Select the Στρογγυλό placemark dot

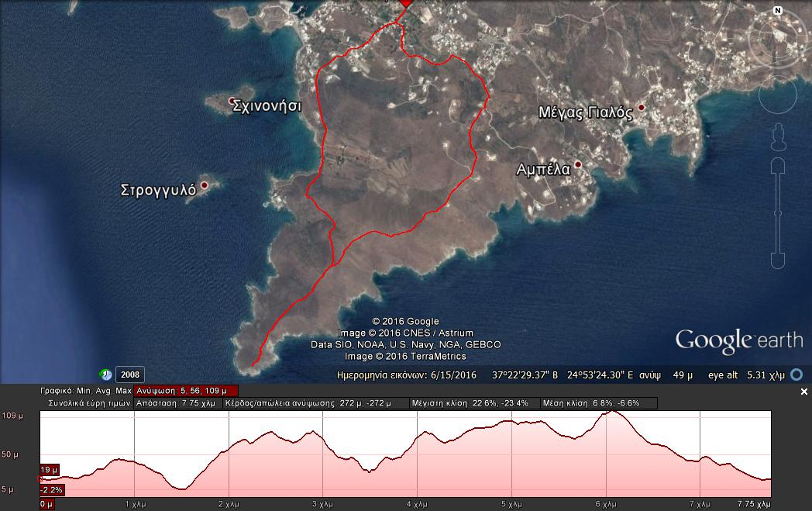pyautogui.click(x=205, y=185)
